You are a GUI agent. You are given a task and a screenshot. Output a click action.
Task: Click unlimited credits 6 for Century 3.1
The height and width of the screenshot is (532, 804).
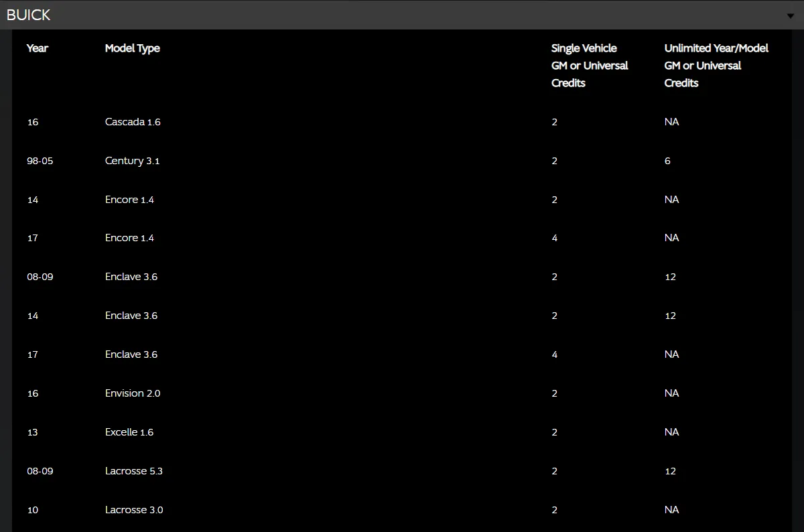point(667,161)
